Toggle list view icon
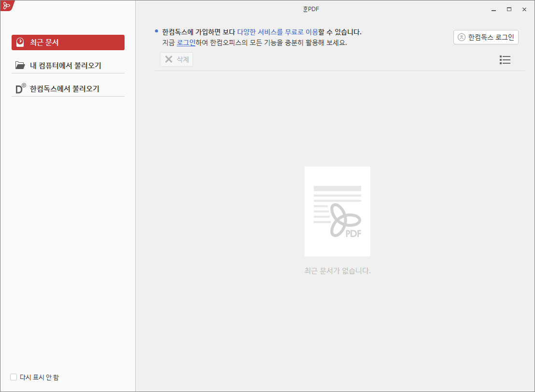 505,60
